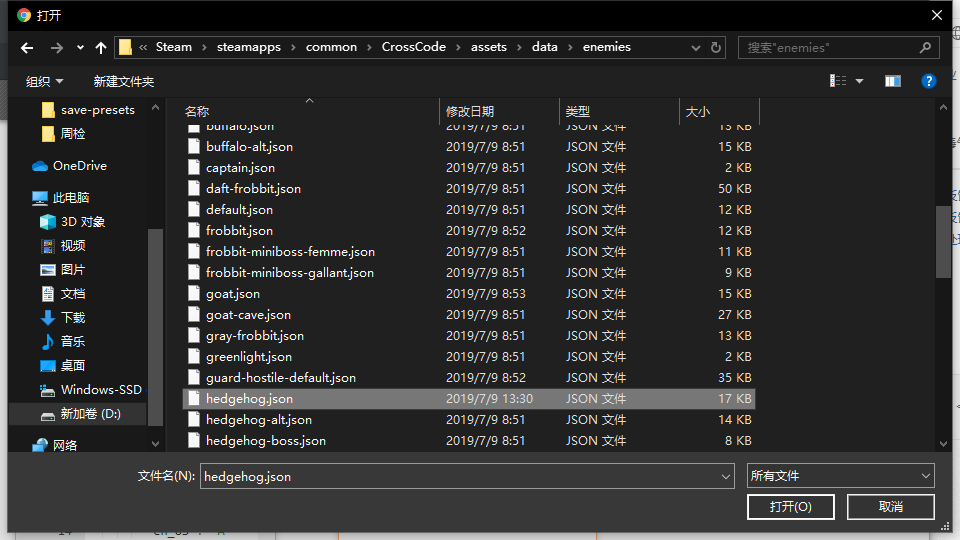Select 新加卷 (D:) drive

[x=80, y=414]
